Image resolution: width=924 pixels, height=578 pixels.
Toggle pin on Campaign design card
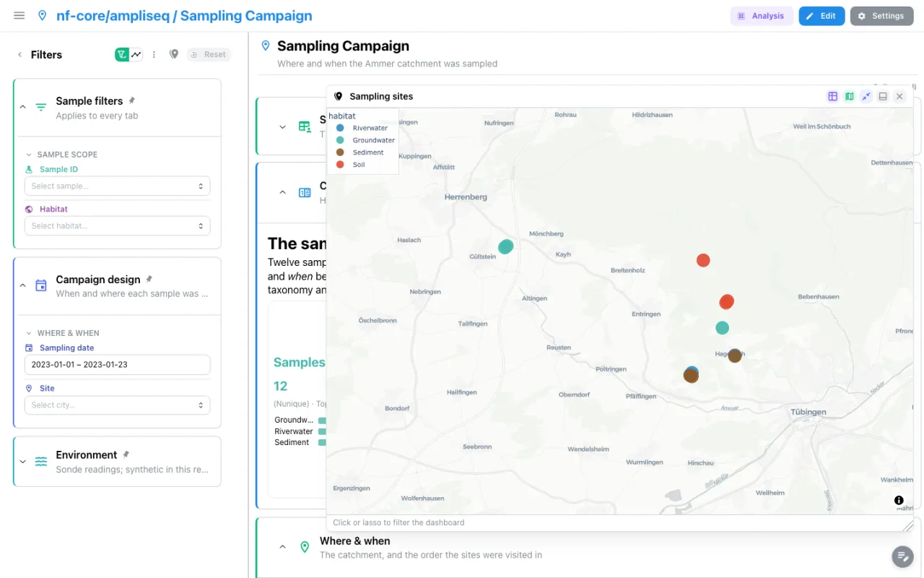149,279
